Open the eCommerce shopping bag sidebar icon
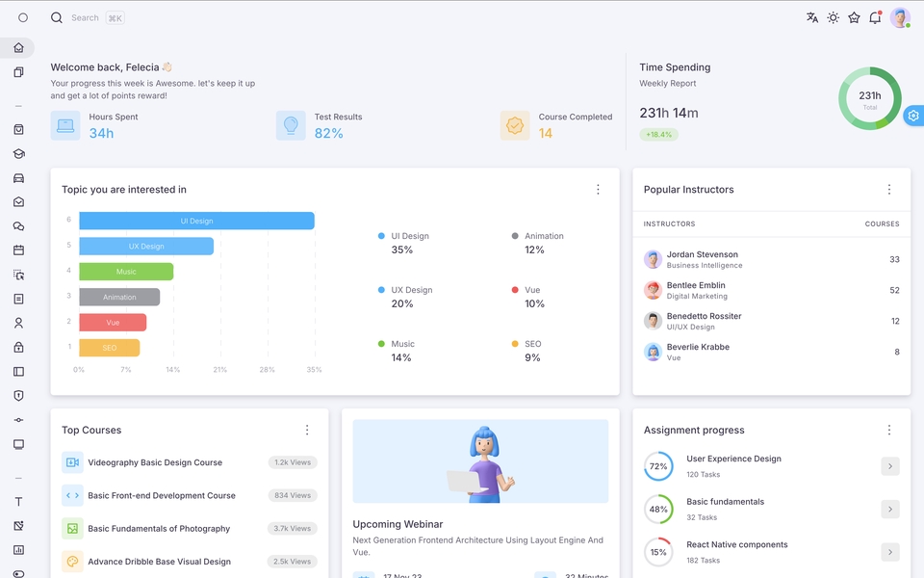The height and width of the screenshot is (578, 924). coord(18,130)
